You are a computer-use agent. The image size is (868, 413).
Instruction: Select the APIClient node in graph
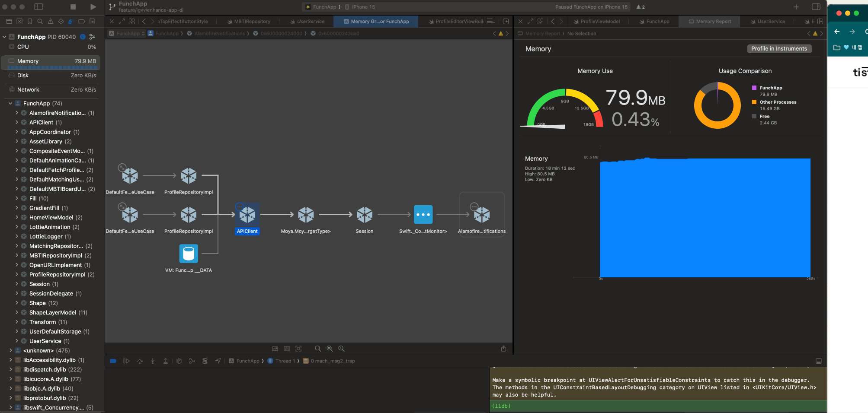tap(247, 219)
